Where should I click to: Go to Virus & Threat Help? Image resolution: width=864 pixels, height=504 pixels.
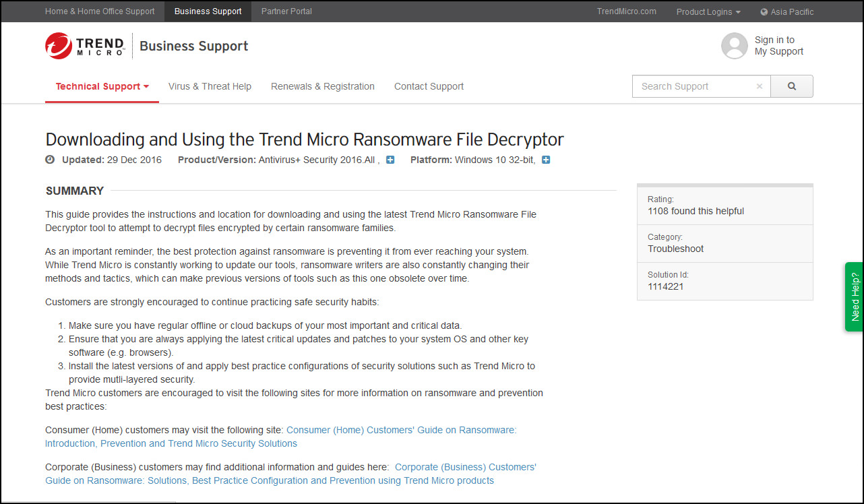click(x=210, y=86)
